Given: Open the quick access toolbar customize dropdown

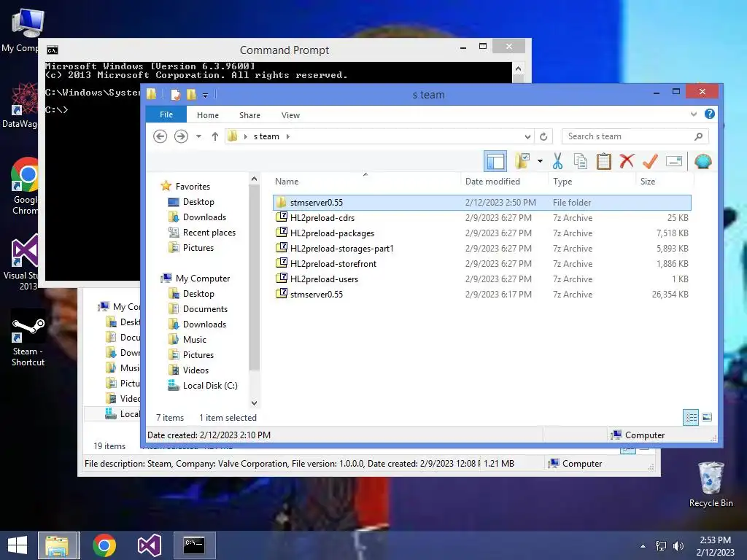Looking at the screenshot, I should [x=205, y=95].
